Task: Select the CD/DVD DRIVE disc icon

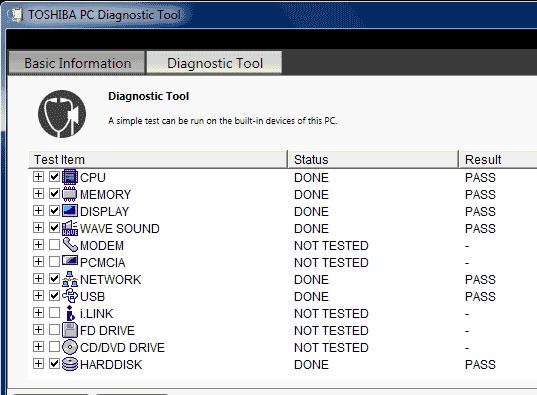Action: [x=70, y=347]
